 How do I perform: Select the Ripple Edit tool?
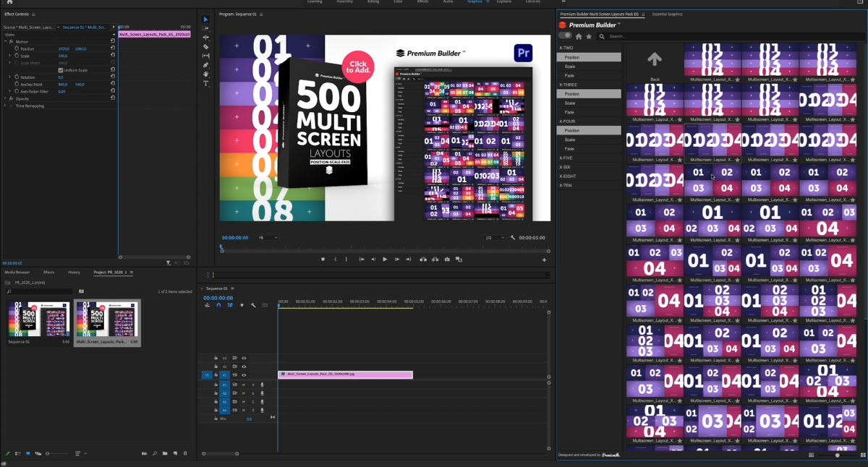tap(205, 38)
